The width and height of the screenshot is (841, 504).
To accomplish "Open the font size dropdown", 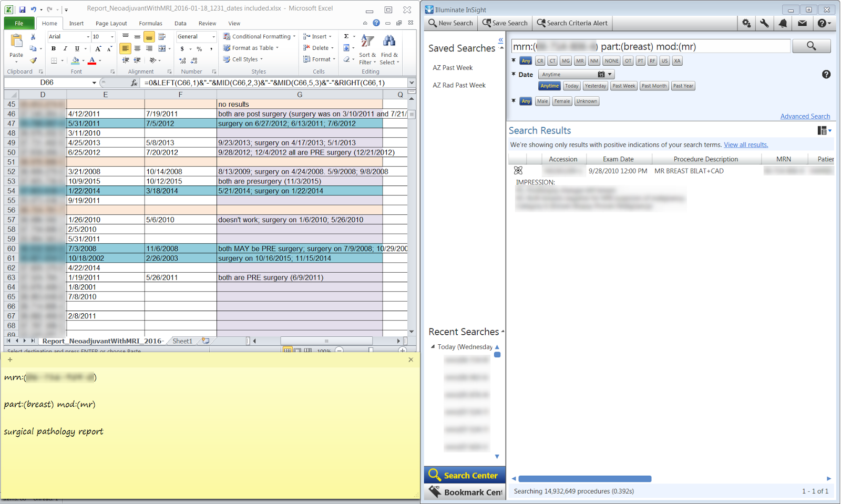I will (x=112, y=37).
